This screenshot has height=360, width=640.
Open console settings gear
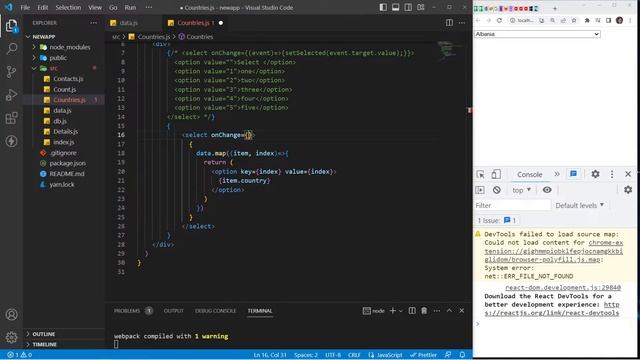click(x=628, y=190)
